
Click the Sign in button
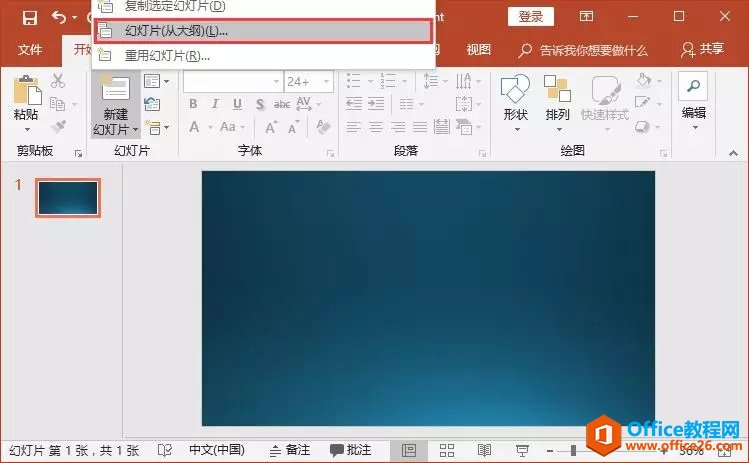(x=531, y=17)
